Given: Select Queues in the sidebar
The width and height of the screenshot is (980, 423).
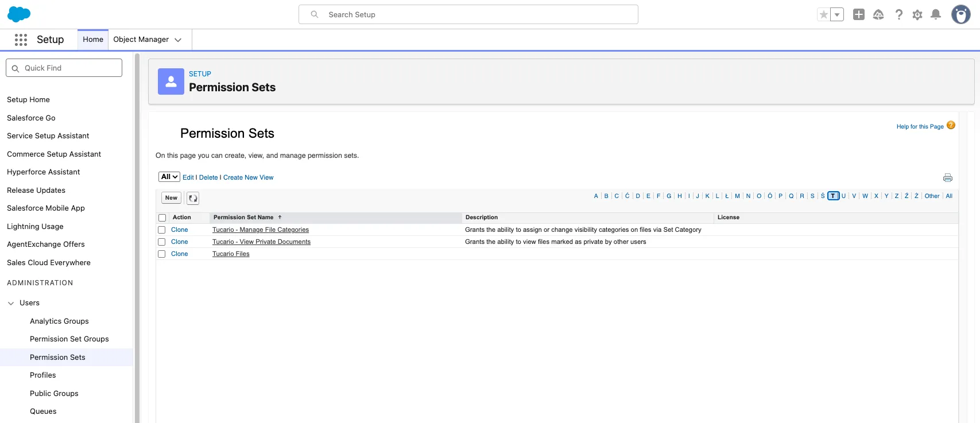Looking at the screenshot, I should coord(43,412).
